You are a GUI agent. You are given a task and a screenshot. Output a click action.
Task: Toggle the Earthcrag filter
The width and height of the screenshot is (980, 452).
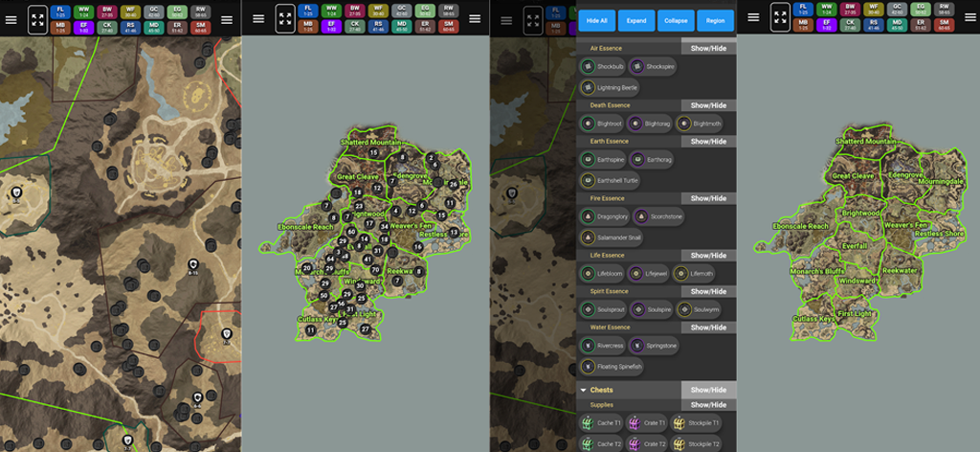(651, 159)
